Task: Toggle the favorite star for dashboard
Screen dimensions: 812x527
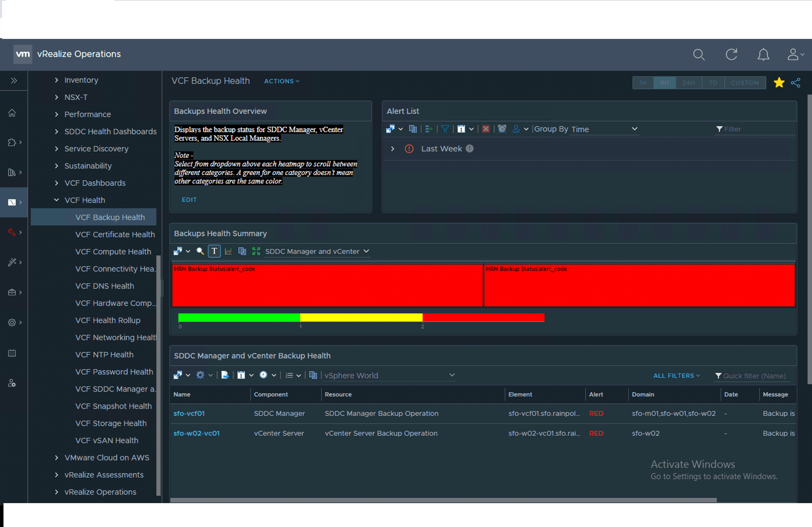Action: point(779,82)
